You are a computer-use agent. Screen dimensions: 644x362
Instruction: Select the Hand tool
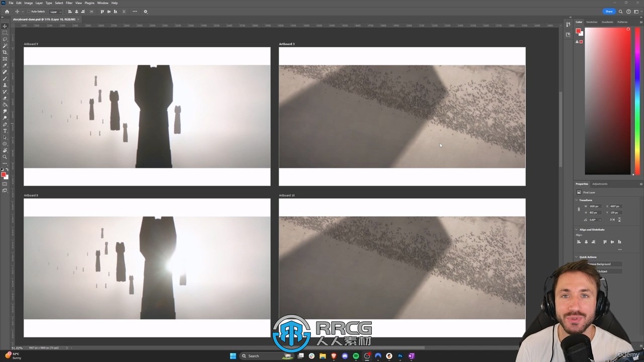[x=5, y=150]
